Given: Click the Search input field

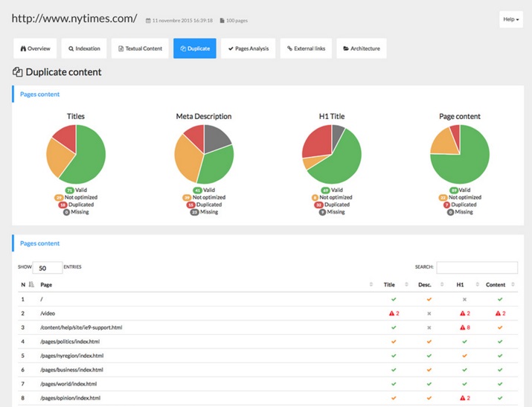Looking at the screenshot, I should [x=476, y=267].
